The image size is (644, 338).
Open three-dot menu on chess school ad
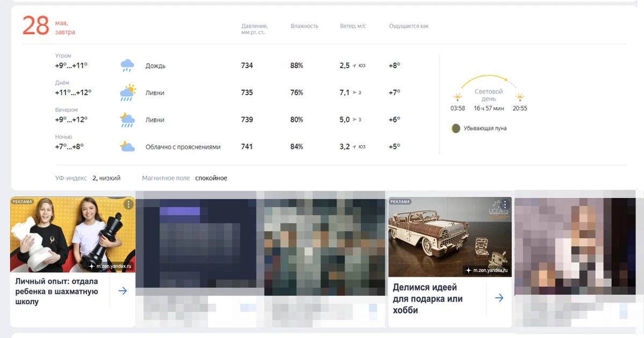tap(128, 204)
